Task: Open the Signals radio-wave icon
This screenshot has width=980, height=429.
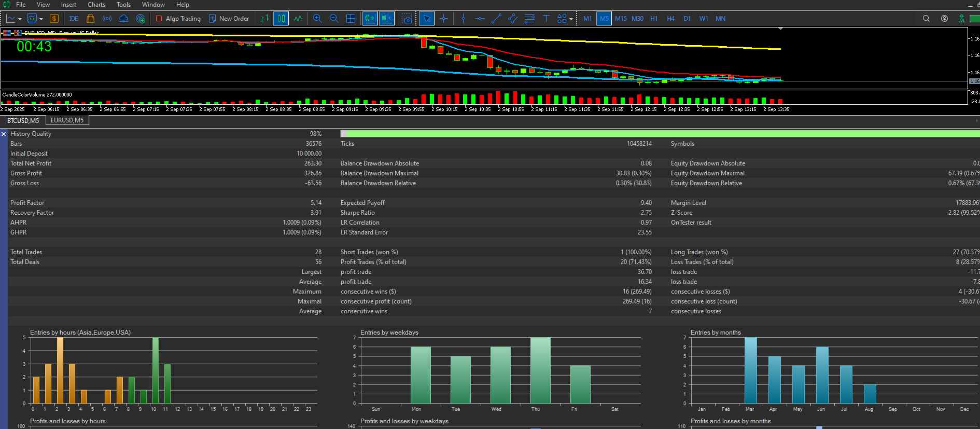Action: point(107,19)
